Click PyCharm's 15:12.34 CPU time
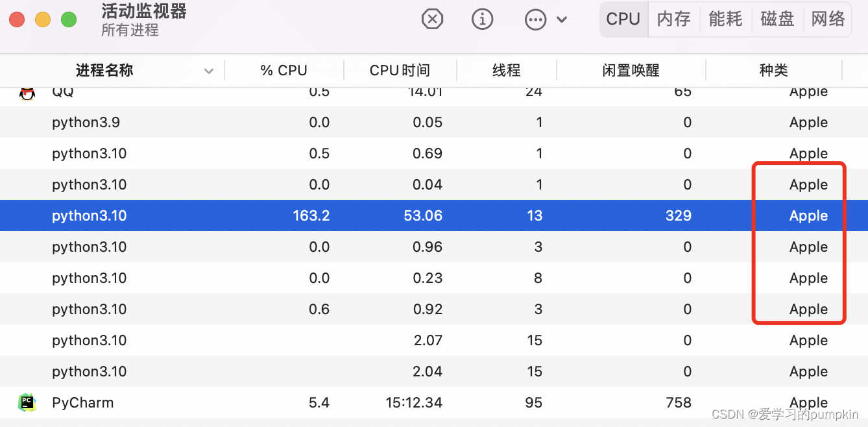The width and height of the screenshot is (868, 427). coord(414,403)
